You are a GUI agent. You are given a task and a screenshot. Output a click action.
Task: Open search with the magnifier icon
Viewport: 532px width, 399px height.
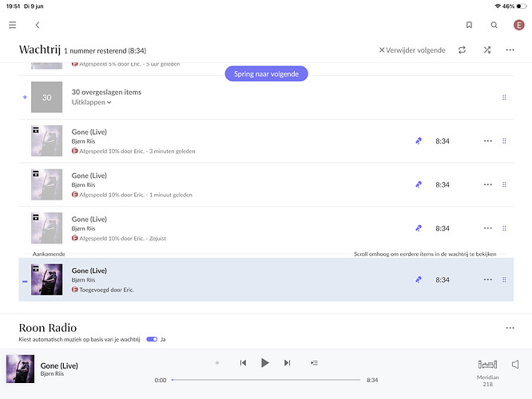[494, 25]
